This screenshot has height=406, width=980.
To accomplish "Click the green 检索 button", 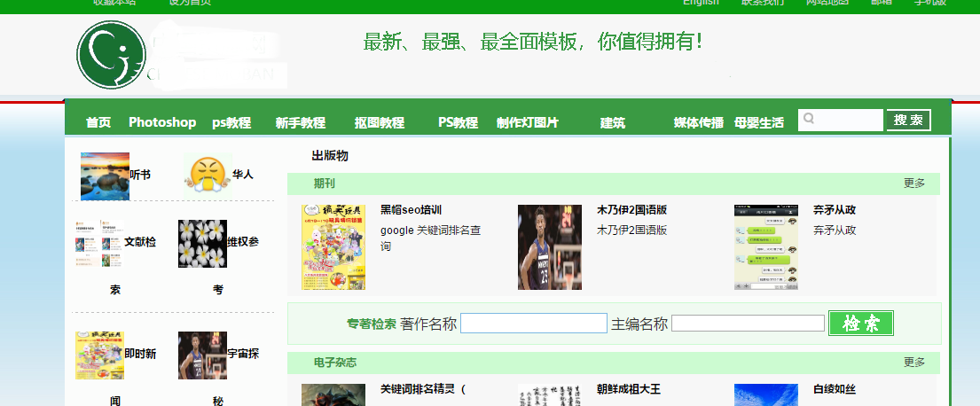I will (861, 324).
